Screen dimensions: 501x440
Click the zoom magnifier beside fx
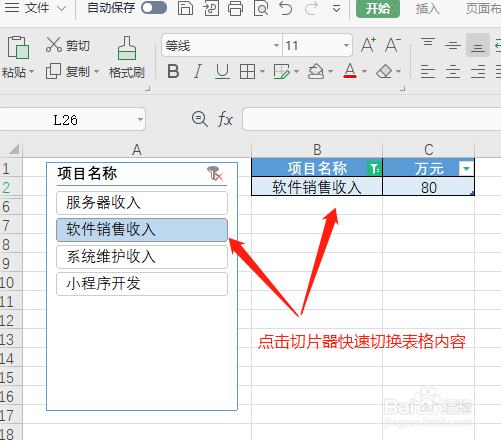tap(200, 119)
